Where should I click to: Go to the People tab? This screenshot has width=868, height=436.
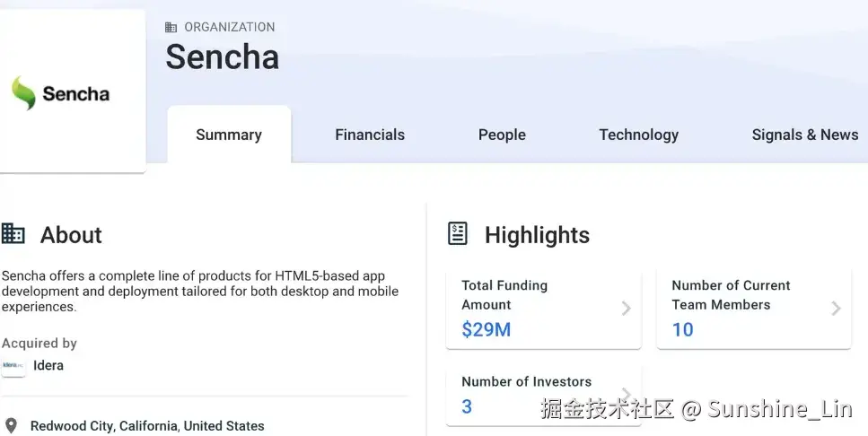(502, 135)
